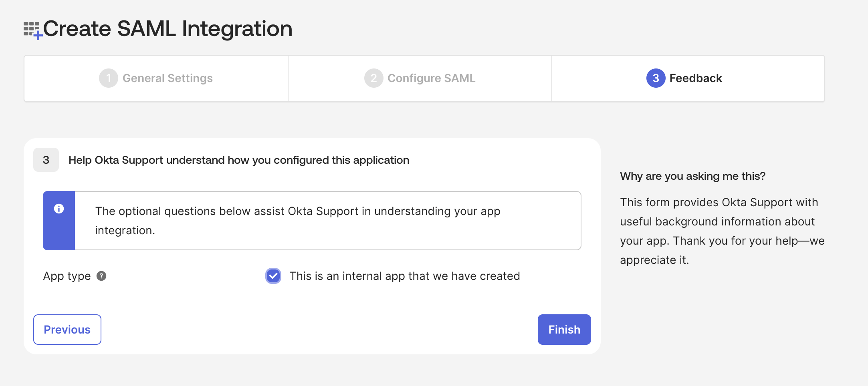This screenshot has height=386, width=868.
Task: Click the optional questions notice text
Action: click(x=298, y=221)
